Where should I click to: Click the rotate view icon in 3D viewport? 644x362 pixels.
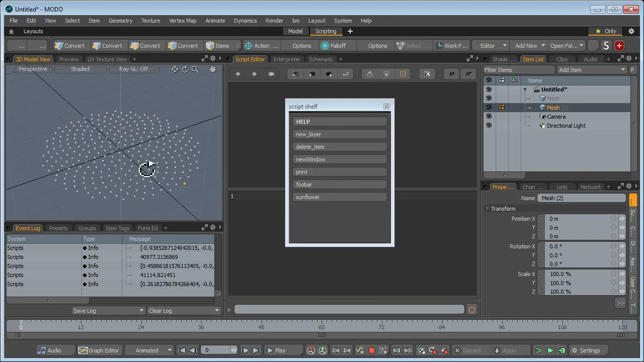(x=185, y=69)
